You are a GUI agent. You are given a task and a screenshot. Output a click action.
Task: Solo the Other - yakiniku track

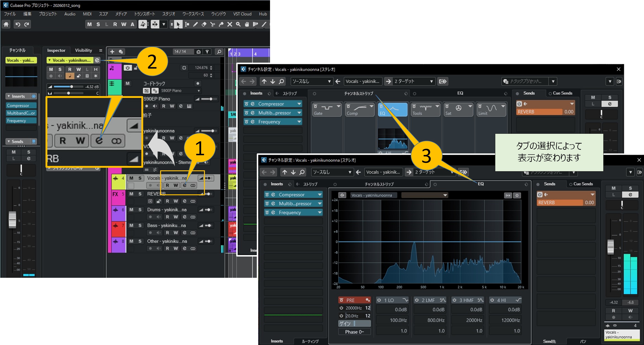tap(140, 241)
